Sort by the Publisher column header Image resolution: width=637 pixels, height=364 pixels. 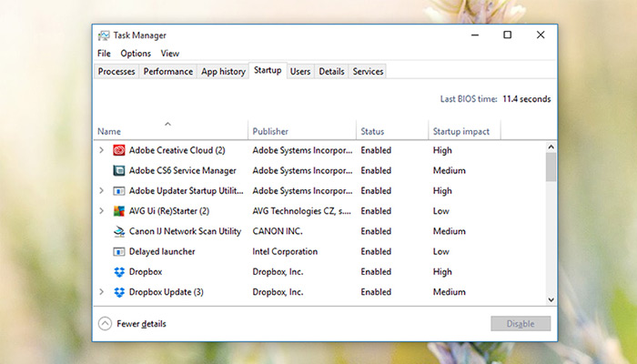tap(302, 131)
